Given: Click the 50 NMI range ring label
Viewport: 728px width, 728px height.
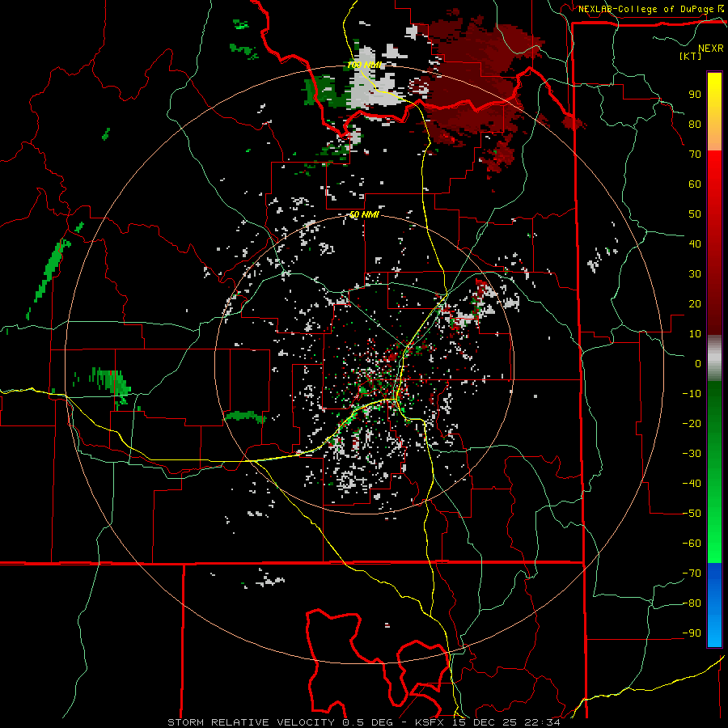Looking at the screenshot, I should coord(364,214).
